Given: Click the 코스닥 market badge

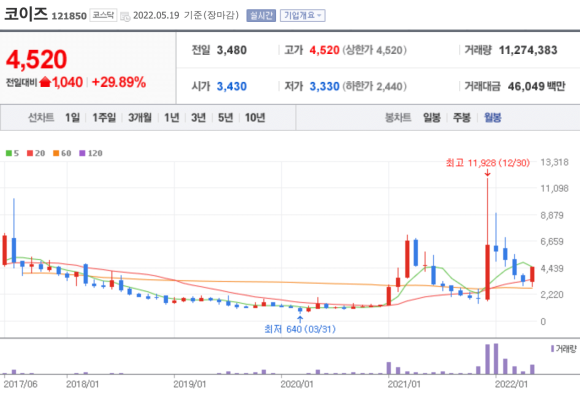Looking at the screenshot, I should pyautogui.click(x=103, y=15).
